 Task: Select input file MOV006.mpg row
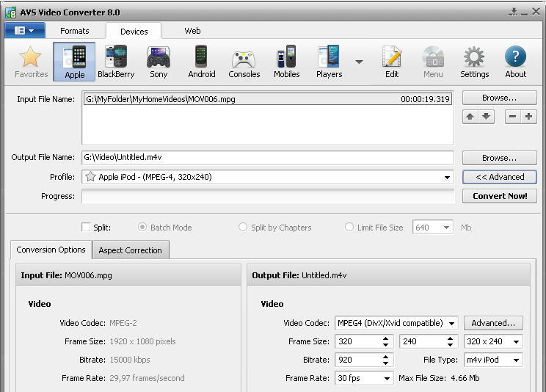click(268, 99)
